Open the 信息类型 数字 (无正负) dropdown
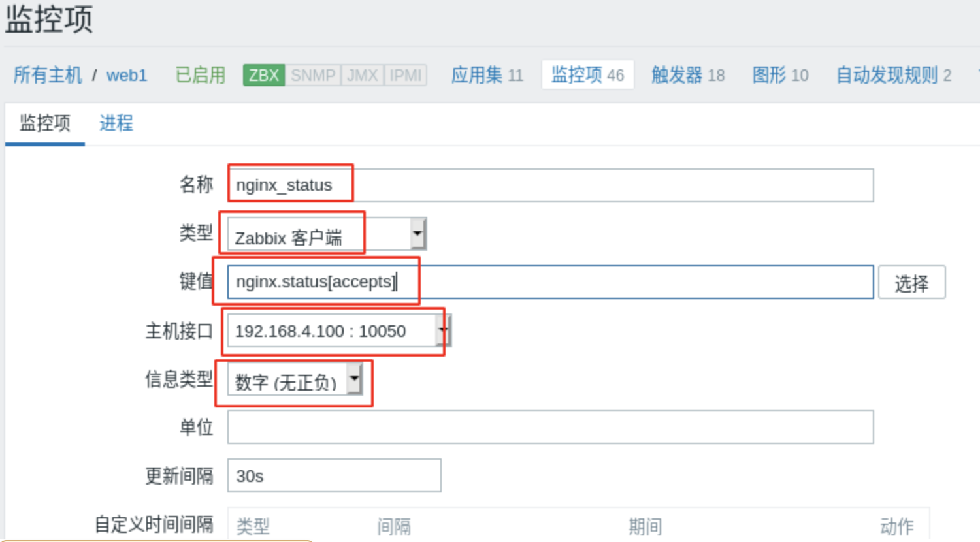The height and width of the screenshot is (542, 980). click(x=295, y=379)
